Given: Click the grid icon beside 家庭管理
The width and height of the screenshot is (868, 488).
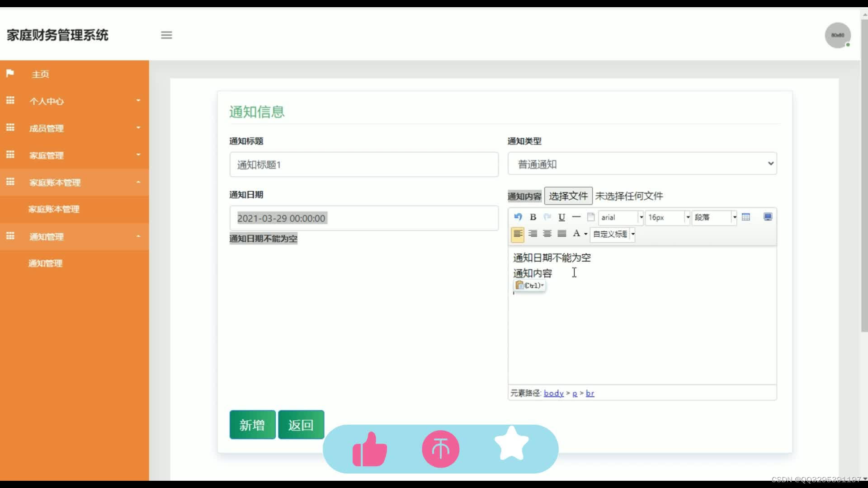Looking at the screenshot, I should pyautogui.click(x=10, y=155).
